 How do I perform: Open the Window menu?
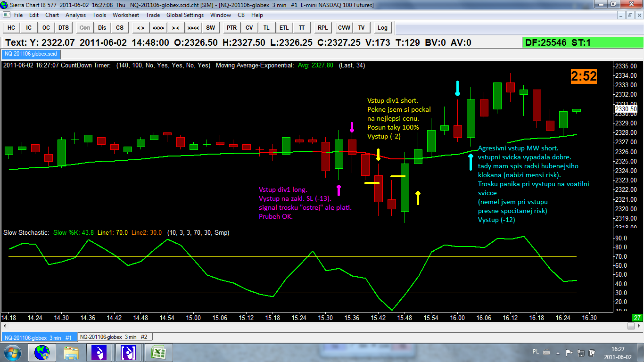[221, 15]
